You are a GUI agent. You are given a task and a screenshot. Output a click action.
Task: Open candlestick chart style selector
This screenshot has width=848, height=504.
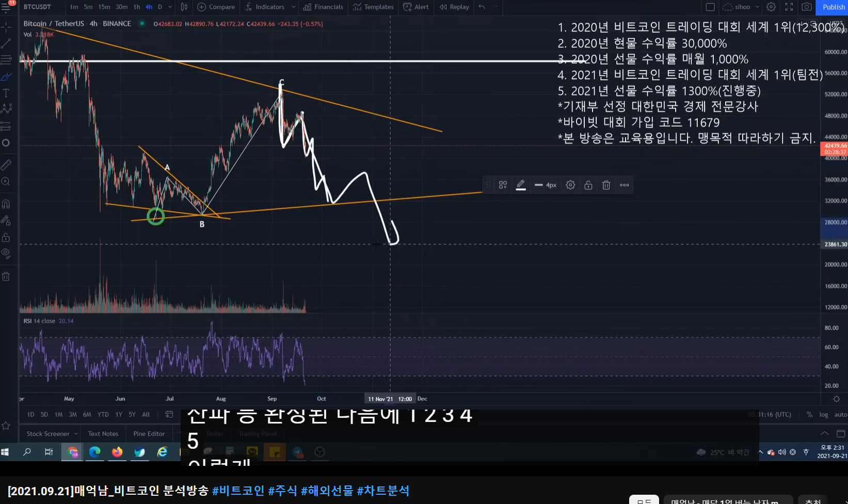click(x=184, y=7)
